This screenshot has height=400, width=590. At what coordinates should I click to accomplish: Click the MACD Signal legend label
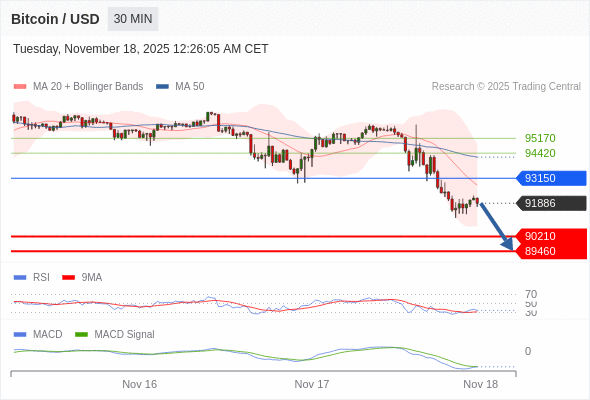pyautogui.click(x=124, y=335)
